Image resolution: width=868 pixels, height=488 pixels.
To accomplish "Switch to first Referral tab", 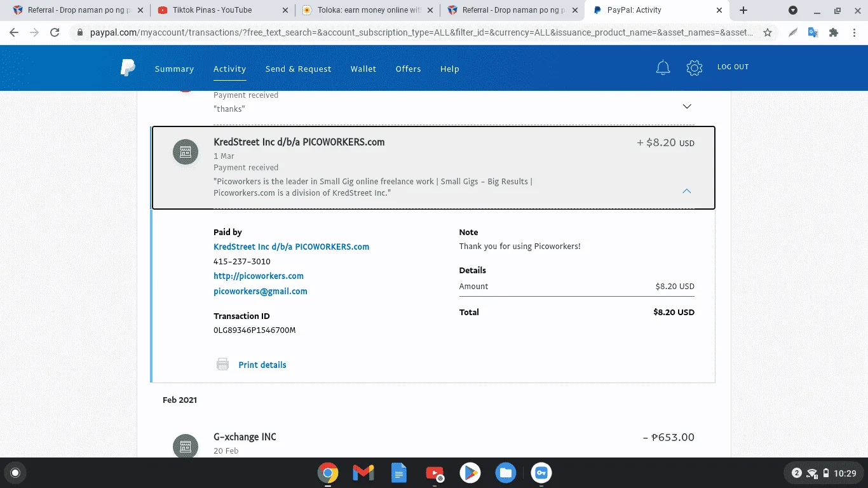I will (78, 10).
